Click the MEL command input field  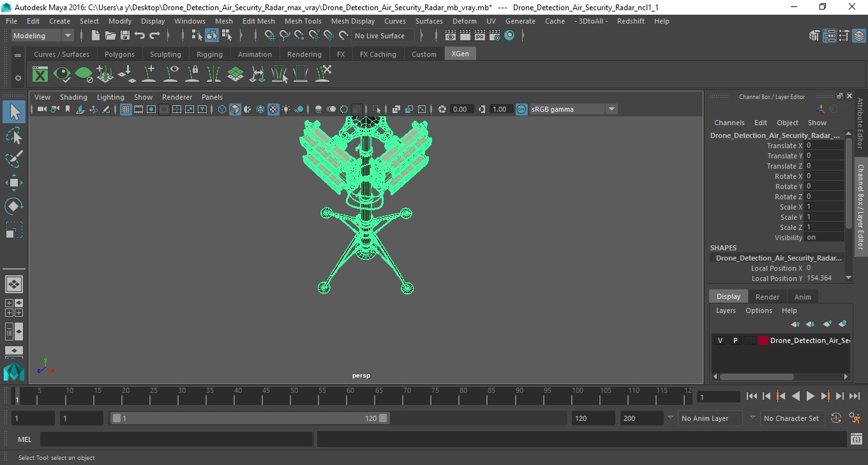tap(177, 439)
